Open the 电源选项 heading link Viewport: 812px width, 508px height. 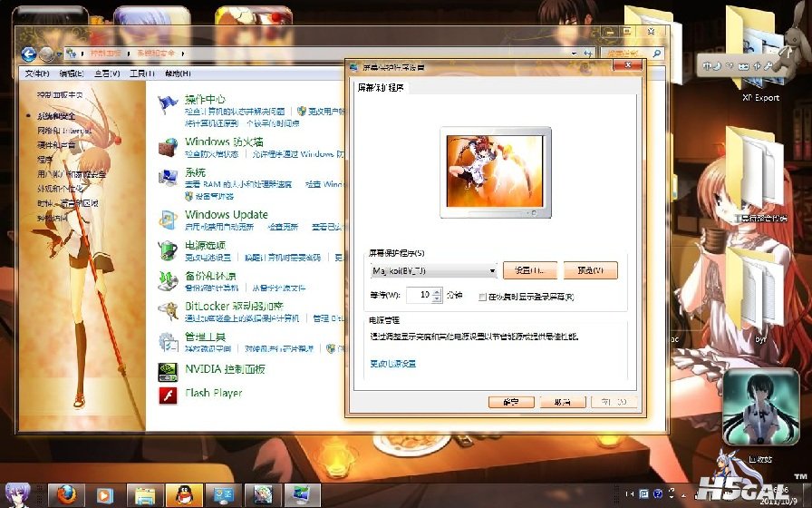tap(205, 245)
